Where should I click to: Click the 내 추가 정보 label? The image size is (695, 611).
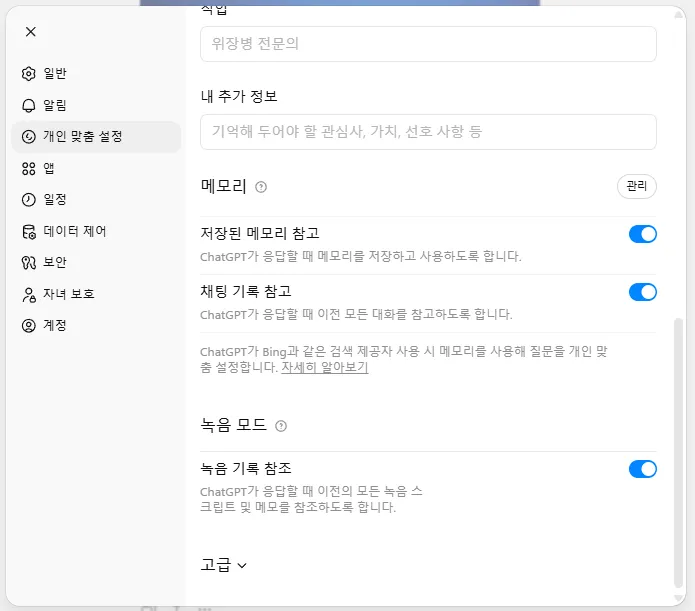(x=239, y=96)
